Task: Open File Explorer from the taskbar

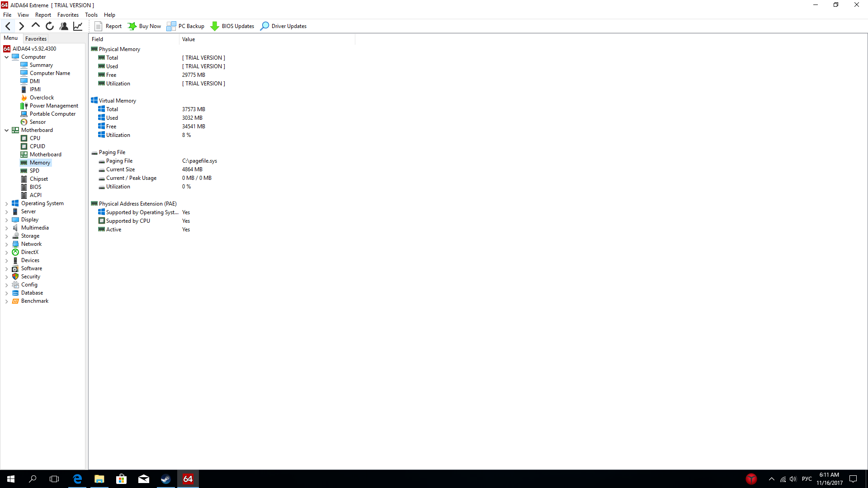Action: [x=99, y=479]
